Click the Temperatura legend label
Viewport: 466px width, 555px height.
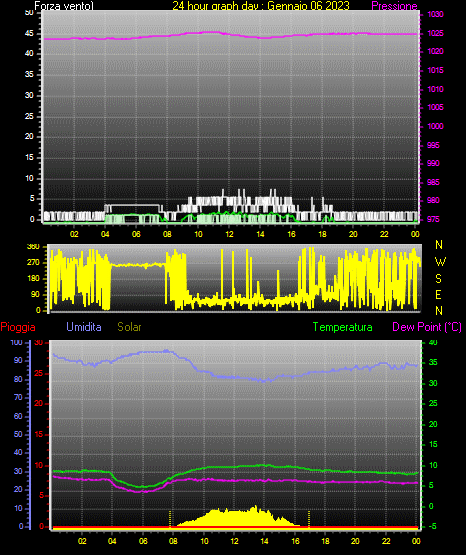pyautogui.click(x=343, y=327)
